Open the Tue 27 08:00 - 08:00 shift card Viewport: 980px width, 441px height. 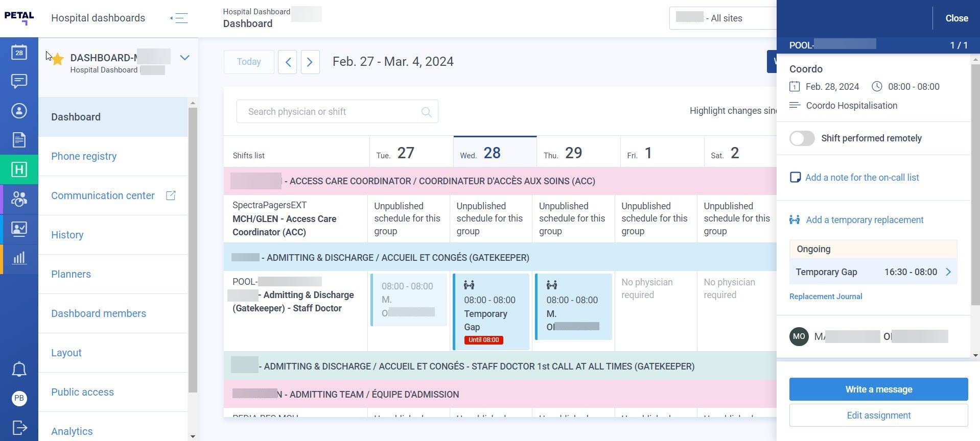pyautogui.click(x=409, y=300)
